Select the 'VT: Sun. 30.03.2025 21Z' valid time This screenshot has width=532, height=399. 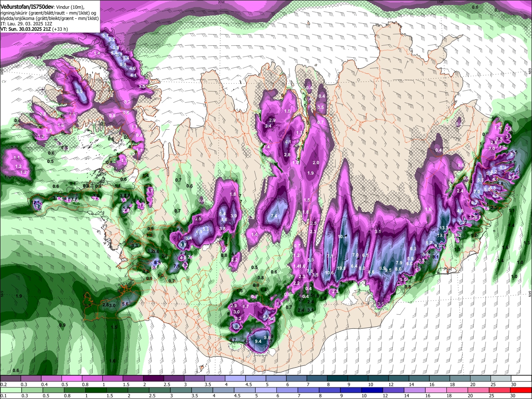pos(25,29)
